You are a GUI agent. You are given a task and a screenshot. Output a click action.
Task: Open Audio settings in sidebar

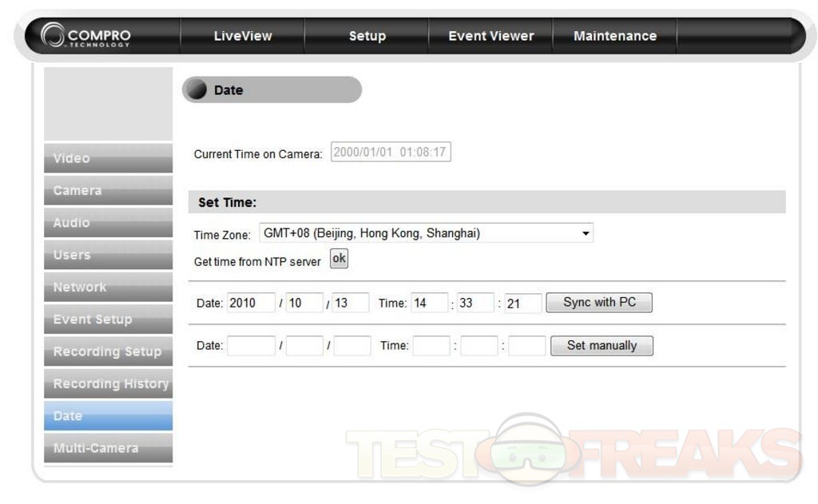pos(108,223)
